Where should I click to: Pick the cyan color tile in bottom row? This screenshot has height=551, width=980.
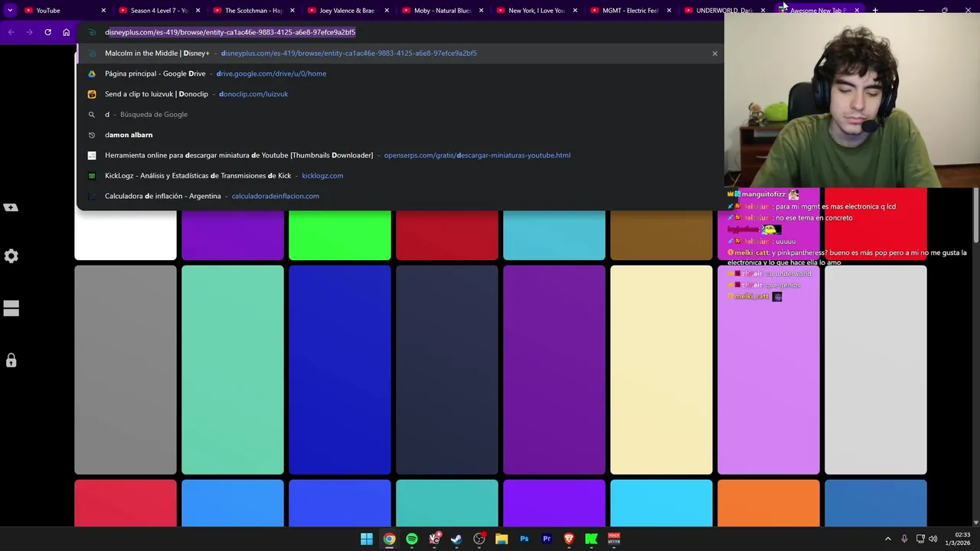(661, 503)
